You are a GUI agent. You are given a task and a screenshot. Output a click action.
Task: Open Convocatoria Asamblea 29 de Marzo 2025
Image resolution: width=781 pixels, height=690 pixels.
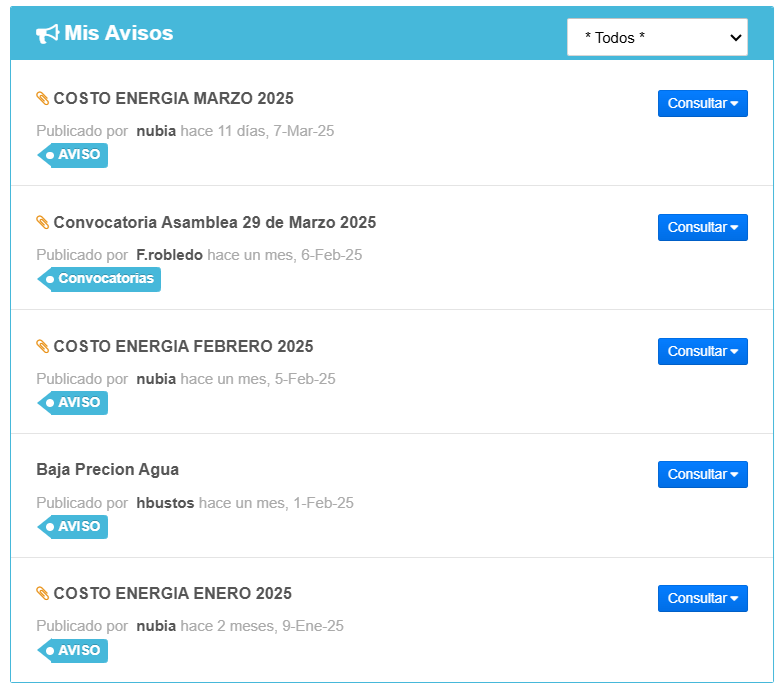[x=214, y=223]
